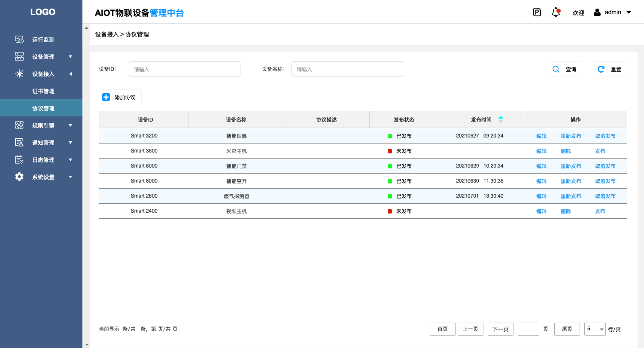Click 取消发布 for Smart 6000
This screenshot has height=348, width=644.
605,166
